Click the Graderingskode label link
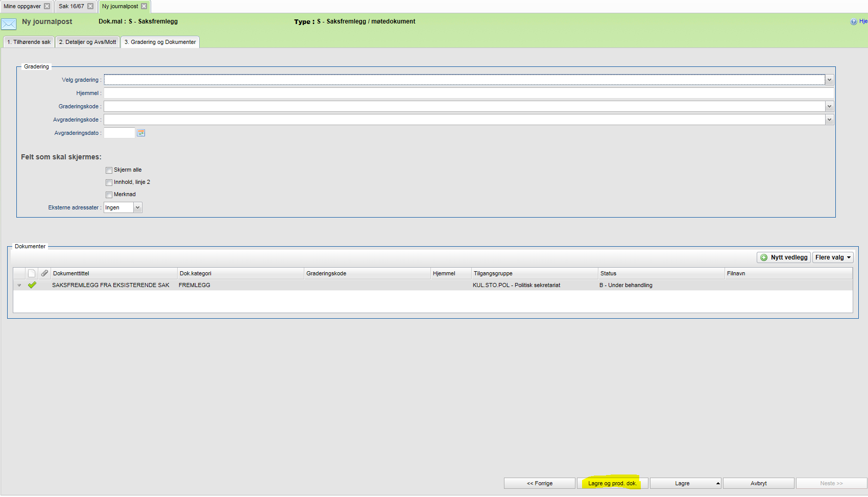 [79, 106]
